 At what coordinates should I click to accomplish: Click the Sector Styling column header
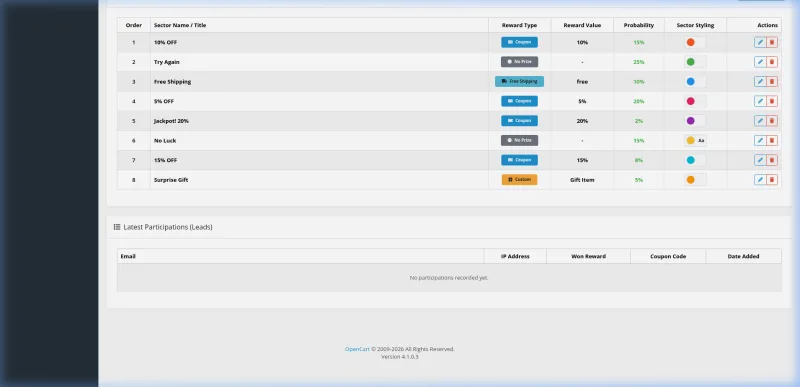tap(695, 25)
